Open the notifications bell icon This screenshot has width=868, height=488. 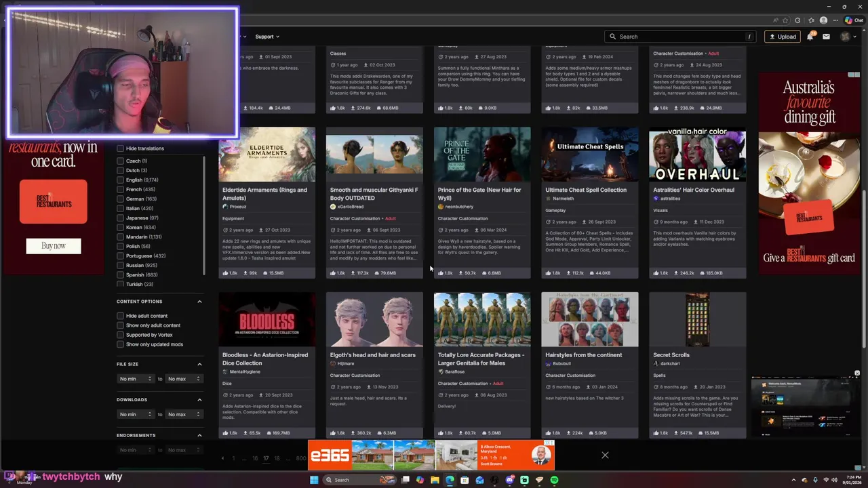click(x=810, y=37)
